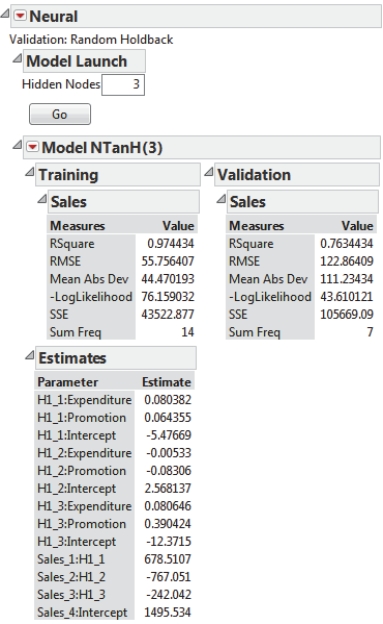Select the Validation RSquare value 0.7634434
Screen dimensions: 383x624
coord(347,243)
